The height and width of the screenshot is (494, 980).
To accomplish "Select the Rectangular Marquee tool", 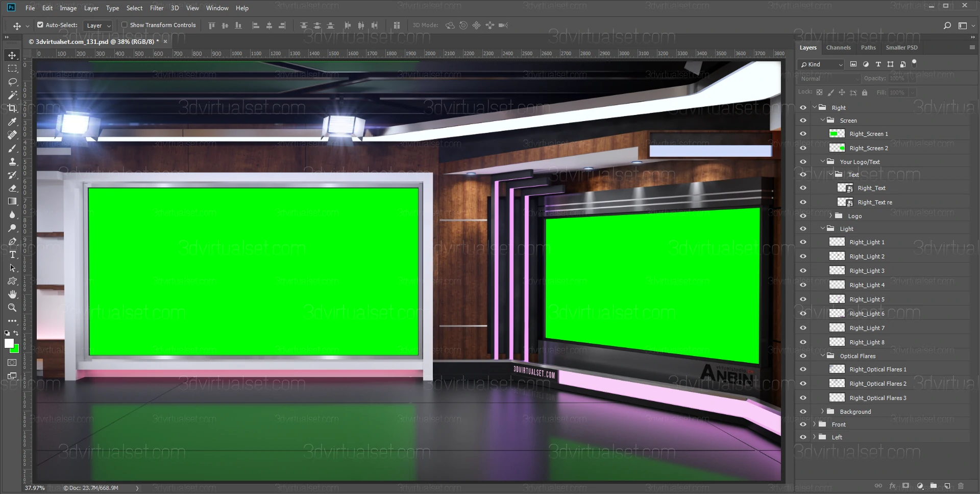I will (12, 68).
